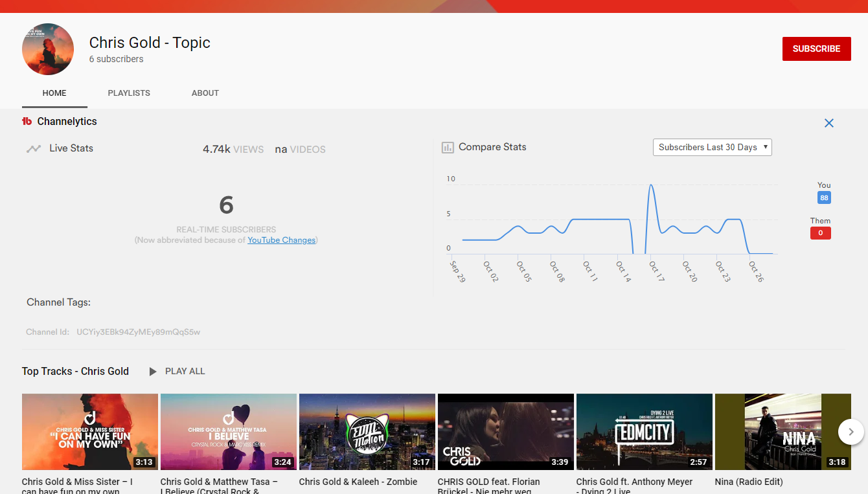The width and height of the screenshot is (868, 494).
Task: Click title Chris Gold & Miss Sister
Action: [77, 486]
